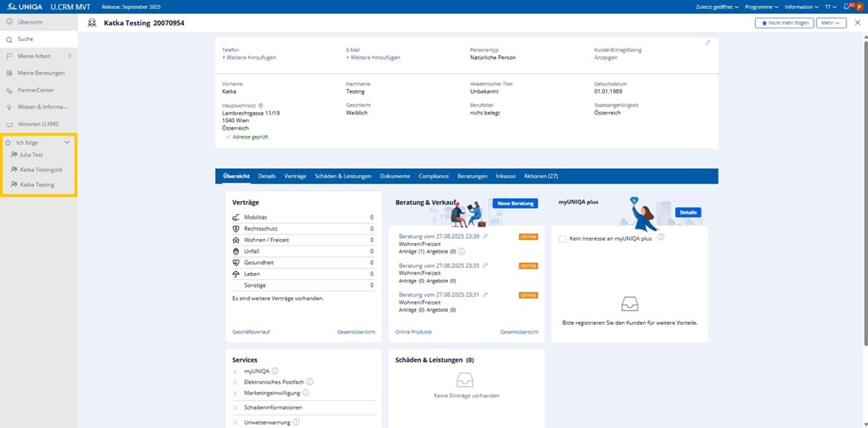Click the Leben umbrella icon
Image resolution: width=868 pixels, height=428 pixels.
(x=236, y=273)
